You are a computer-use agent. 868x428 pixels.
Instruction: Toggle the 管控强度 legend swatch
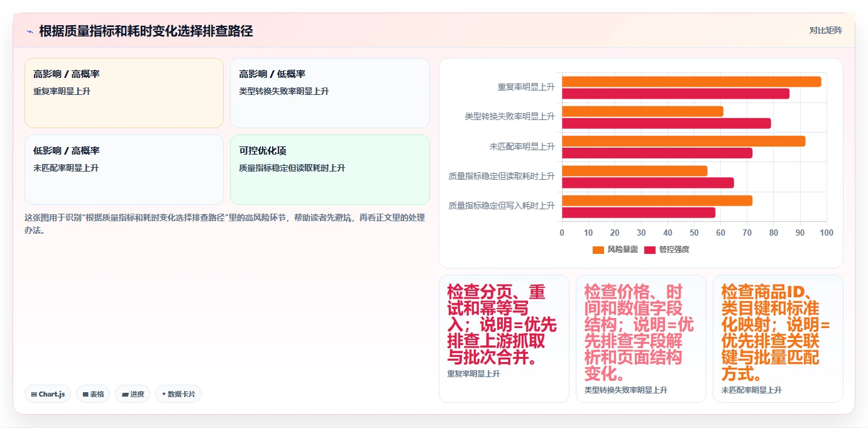(650, 250)
